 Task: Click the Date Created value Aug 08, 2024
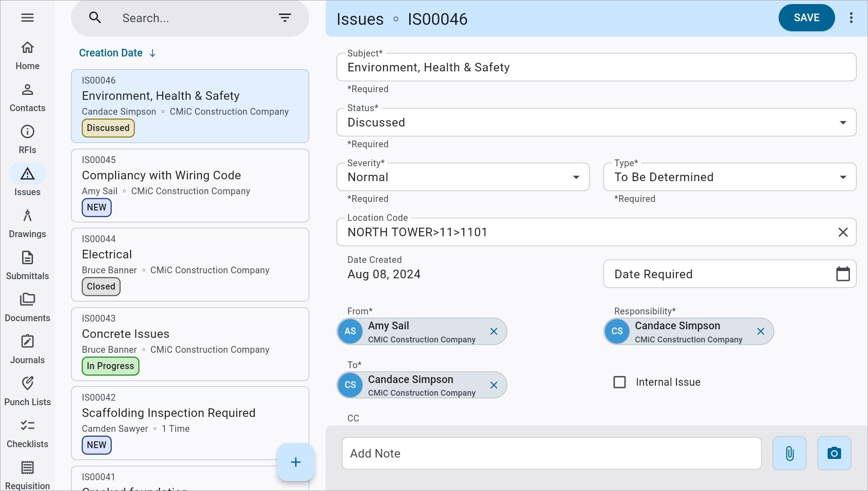coord(384,274)
